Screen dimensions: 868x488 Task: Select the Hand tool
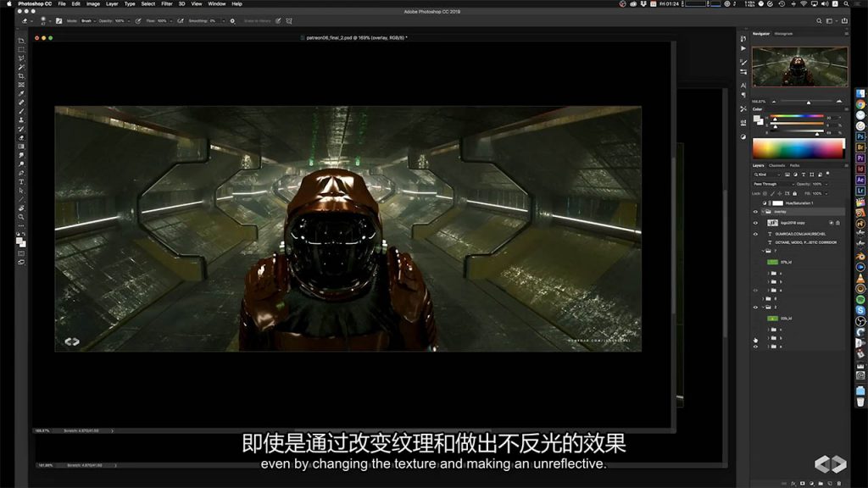tap(21, 208)
